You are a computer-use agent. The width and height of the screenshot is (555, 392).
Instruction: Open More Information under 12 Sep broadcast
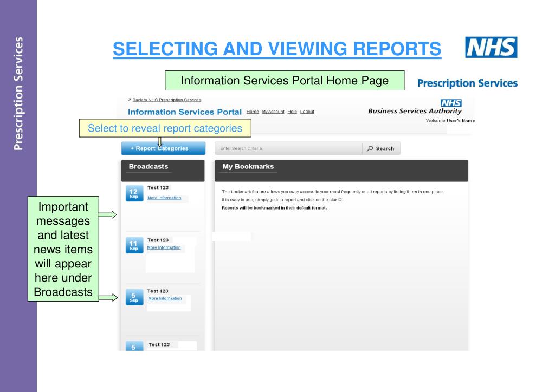(164, 198)
